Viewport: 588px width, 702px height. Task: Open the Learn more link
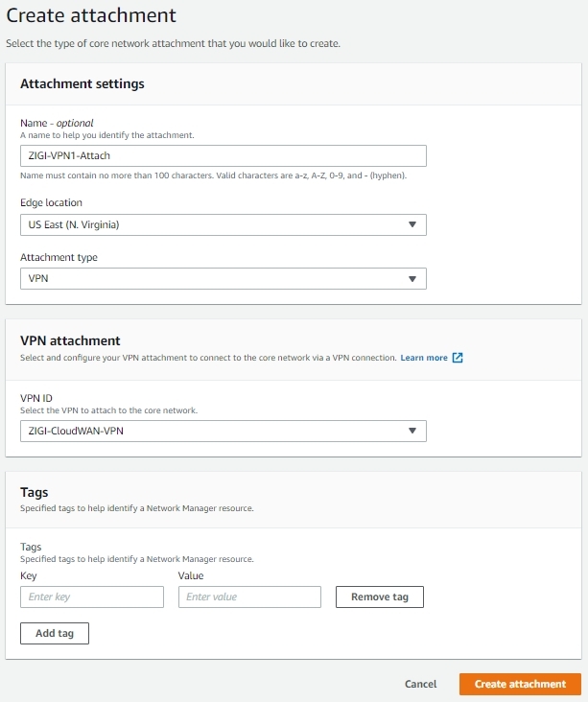click(x=424, y=358)
